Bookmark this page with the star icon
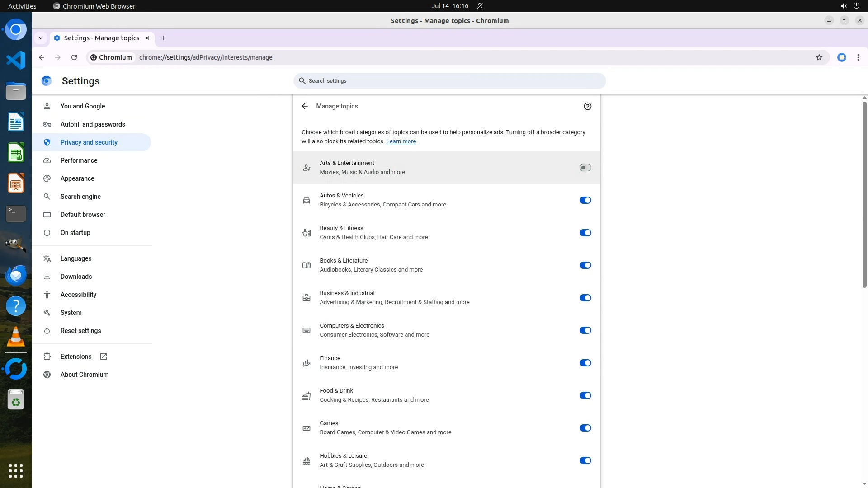Screen dimensions: 868x488 (x=819, y=57)
